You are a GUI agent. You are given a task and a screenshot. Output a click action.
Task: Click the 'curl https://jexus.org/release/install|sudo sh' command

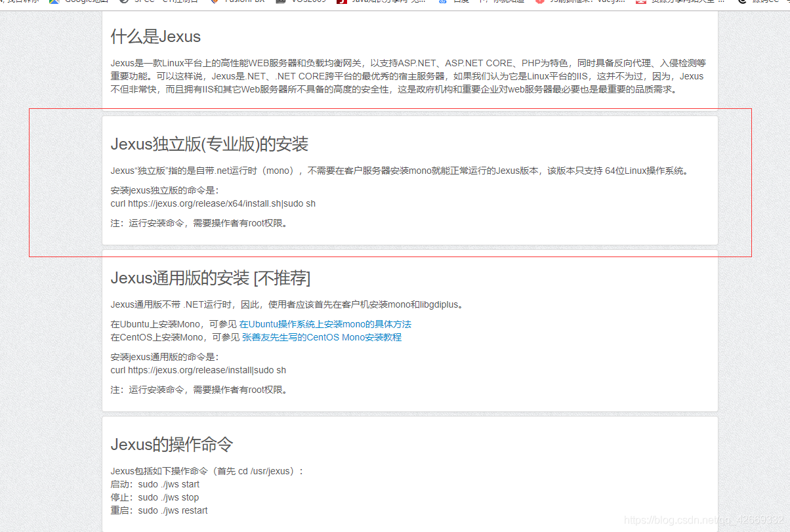coord(198,370)
